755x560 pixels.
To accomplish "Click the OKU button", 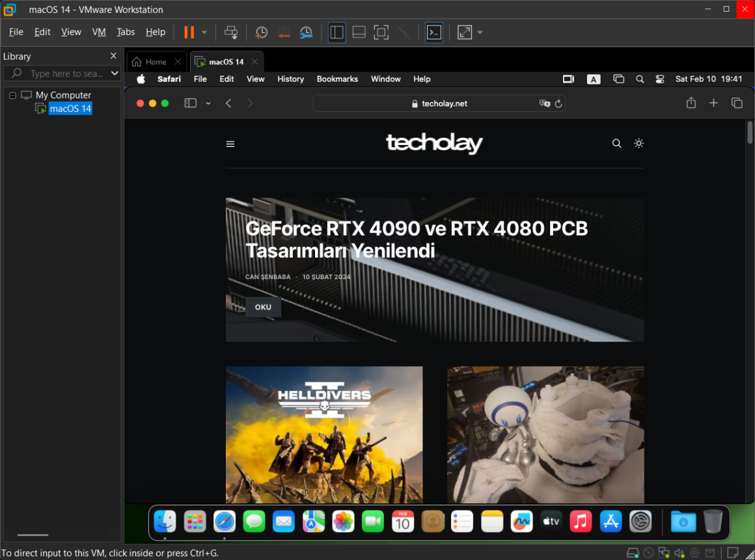I will 263,307.
